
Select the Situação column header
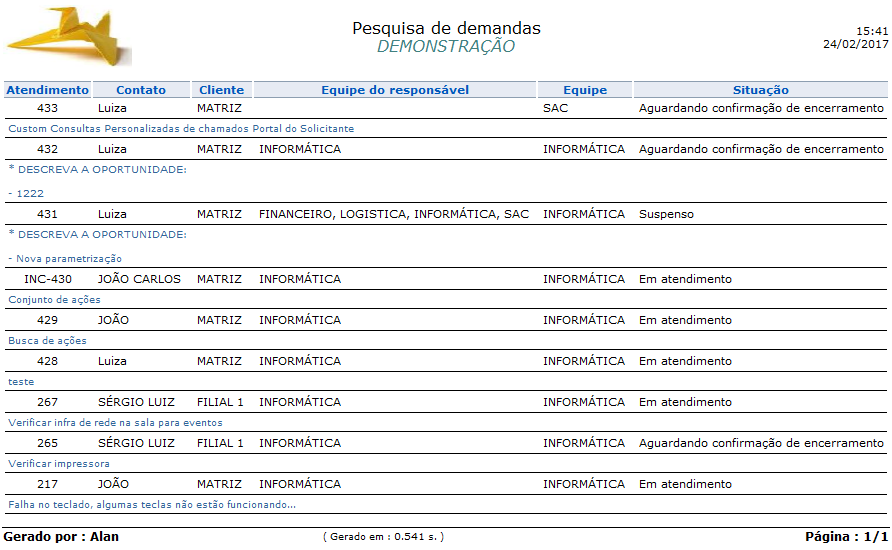761,90
